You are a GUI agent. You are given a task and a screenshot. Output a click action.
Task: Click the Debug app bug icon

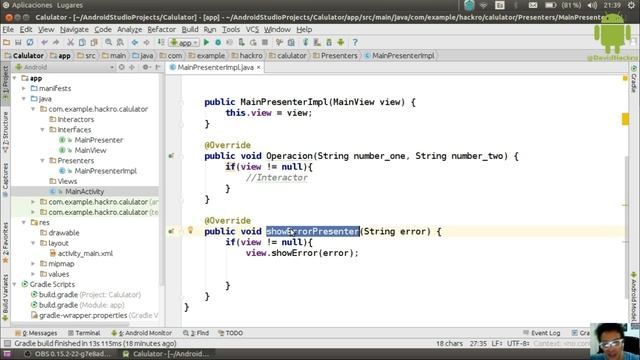click(x=218, y=42)
